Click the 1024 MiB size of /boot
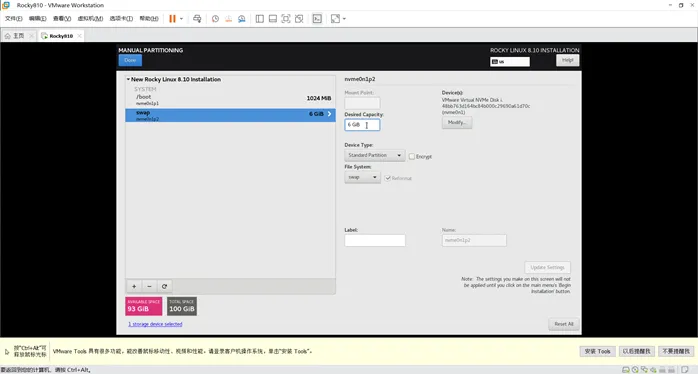 click(x=319, y=98)
